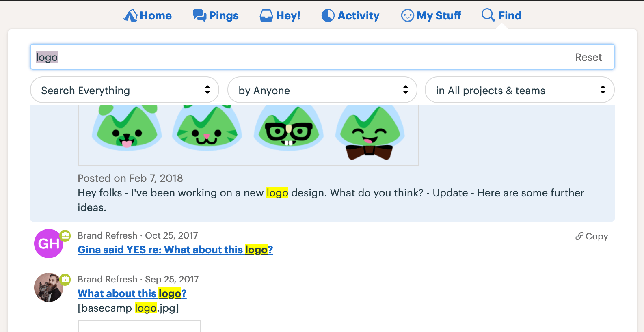Image resolution: width=644 pixels, height=332 pixels.
Task: Reset the search query
Action: click(x=588, y=57)
